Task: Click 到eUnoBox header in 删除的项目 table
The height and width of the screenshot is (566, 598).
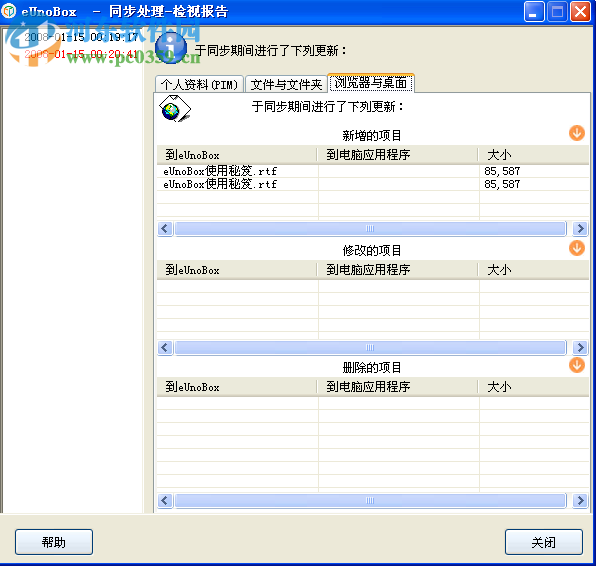Action: [237, 387]
